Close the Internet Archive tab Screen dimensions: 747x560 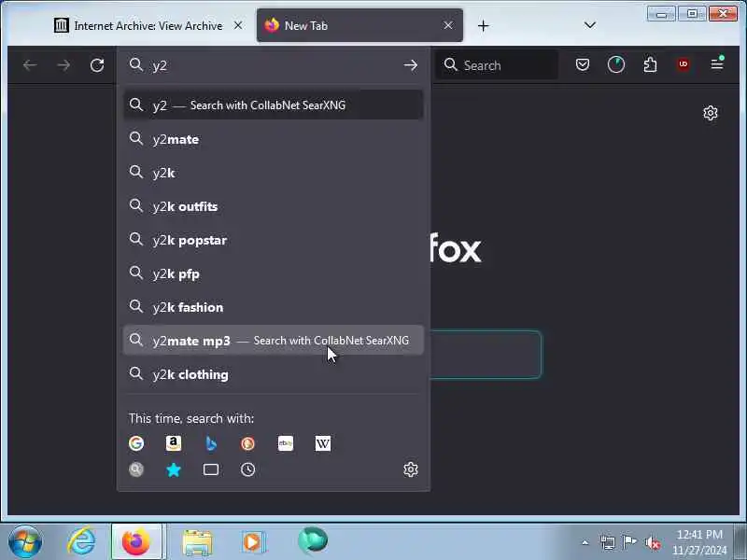point(238,25)
